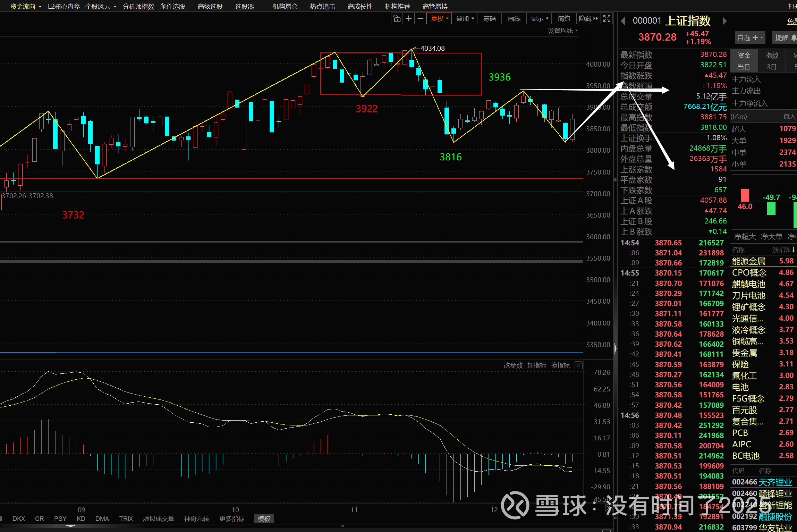Click the fullscreen expand icon
Image resolution: width=797 pixels, height=532 pixels.
point(607,18)
